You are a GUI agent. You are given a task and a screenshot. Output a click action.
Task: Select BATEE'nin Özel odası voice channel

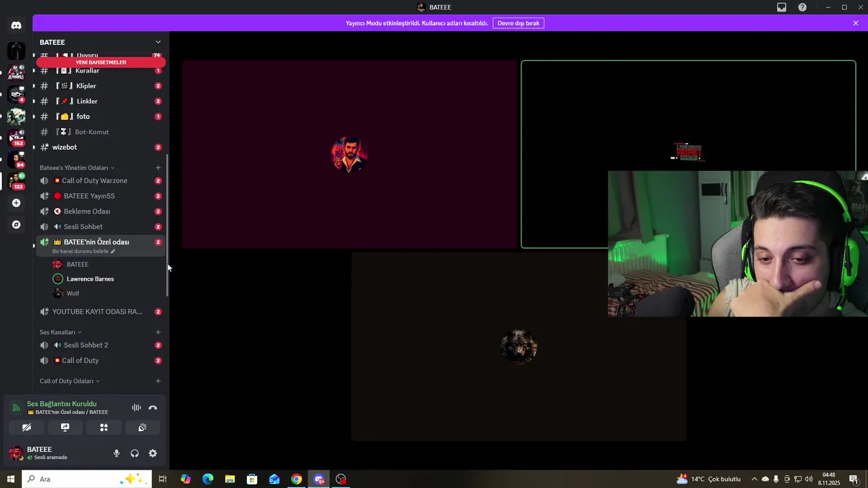click(100, 242)
